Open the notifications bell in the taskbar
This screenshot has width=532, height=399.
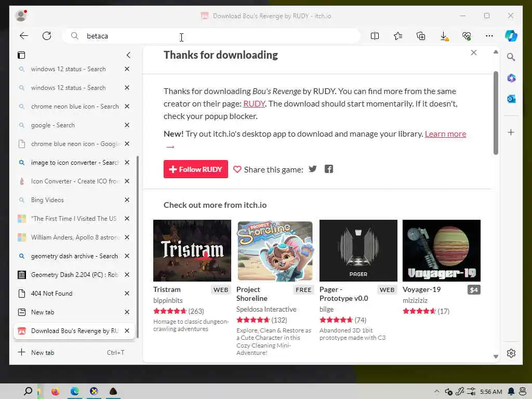pyautogui.click(x=511, y=392)
